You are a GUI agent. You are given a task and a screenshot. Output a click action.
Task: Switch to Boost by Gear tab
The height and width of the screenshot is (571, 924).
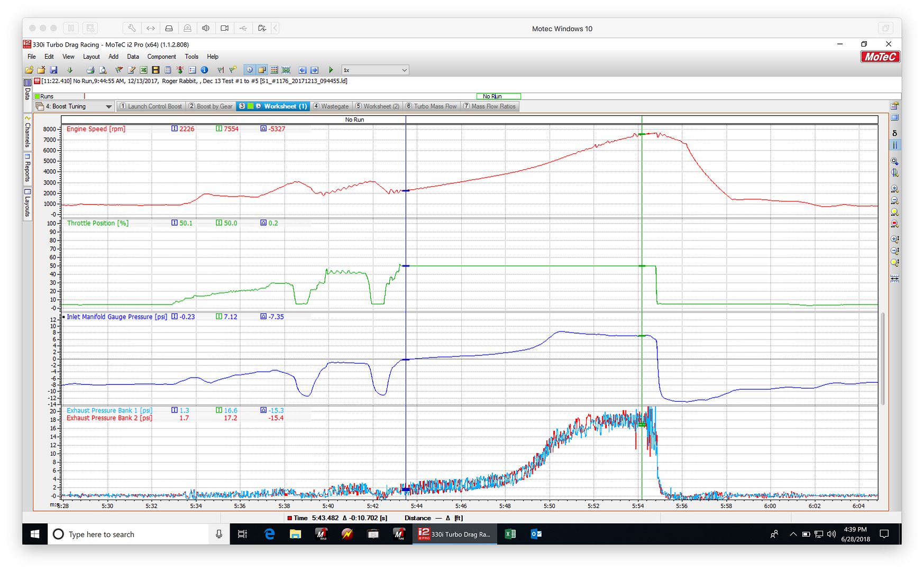(x=211, y=106)
